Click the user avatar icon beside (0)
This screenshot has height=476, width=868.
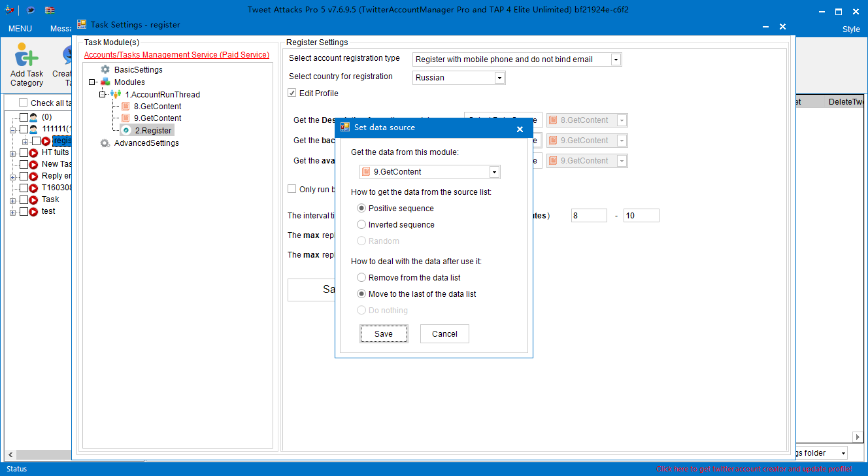[x=33, y=117]
